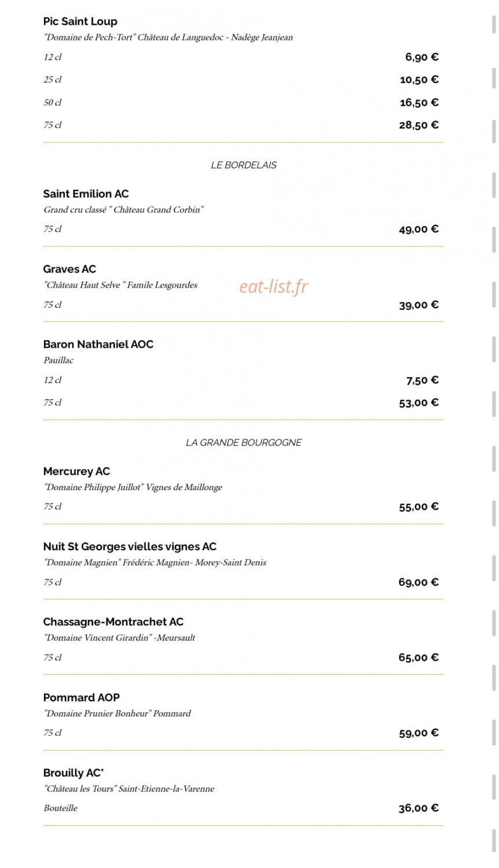Select Baron Nathaniel AOC heading
Viewport: 499px width, 868px height.
(98, 344)
